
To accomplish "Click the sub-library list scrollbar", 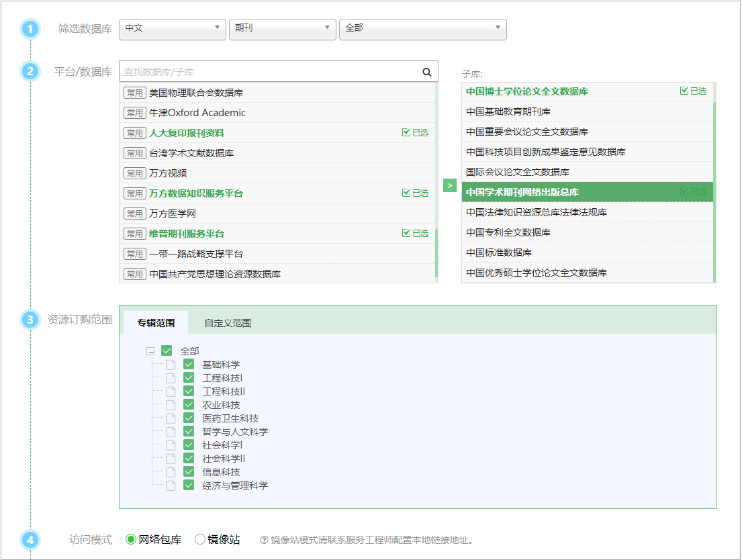I will click(x=714, y=192).
